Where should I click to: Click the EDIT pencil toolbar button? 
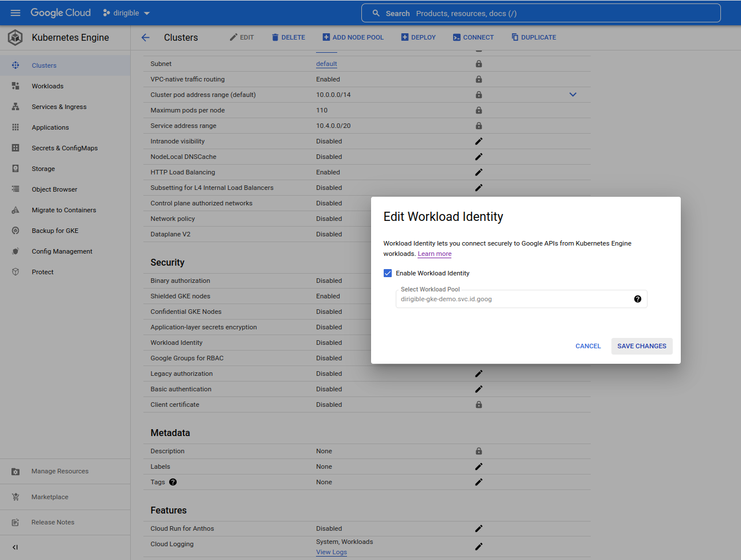pos(242,37)
